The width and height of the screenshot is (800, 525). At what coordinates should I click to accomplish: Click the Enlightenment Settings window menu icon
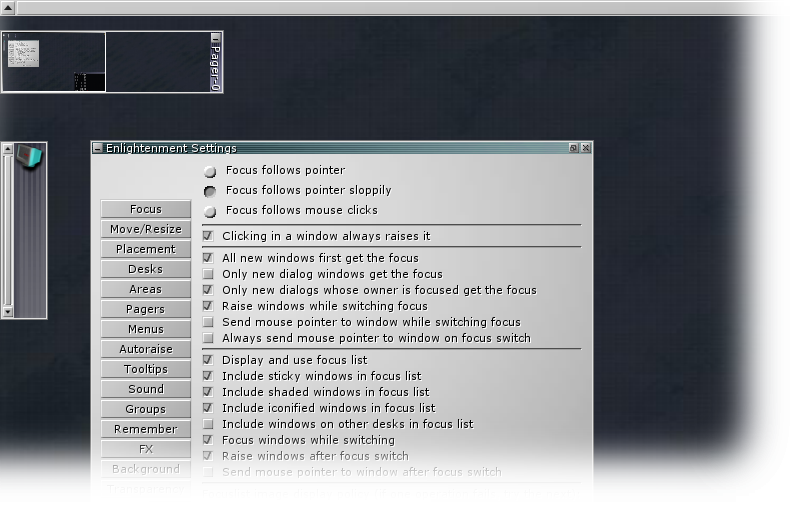pos(97,148)
